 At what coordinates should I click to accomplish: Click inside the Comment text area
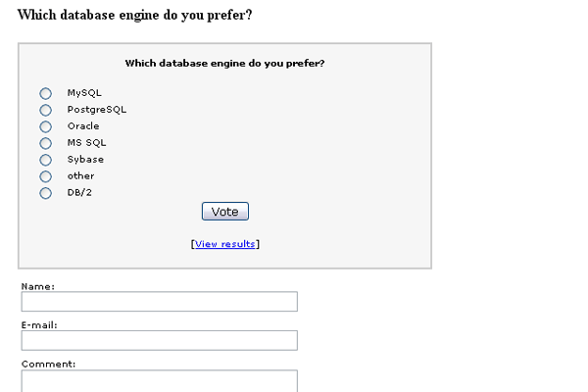point(159,380)
